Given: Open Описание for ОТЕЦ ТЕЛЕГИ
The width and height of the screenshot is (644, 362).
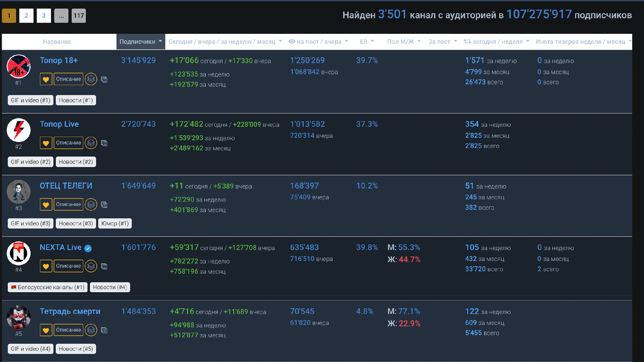Looking at the screenshot, I should click(x=69, y=204).
